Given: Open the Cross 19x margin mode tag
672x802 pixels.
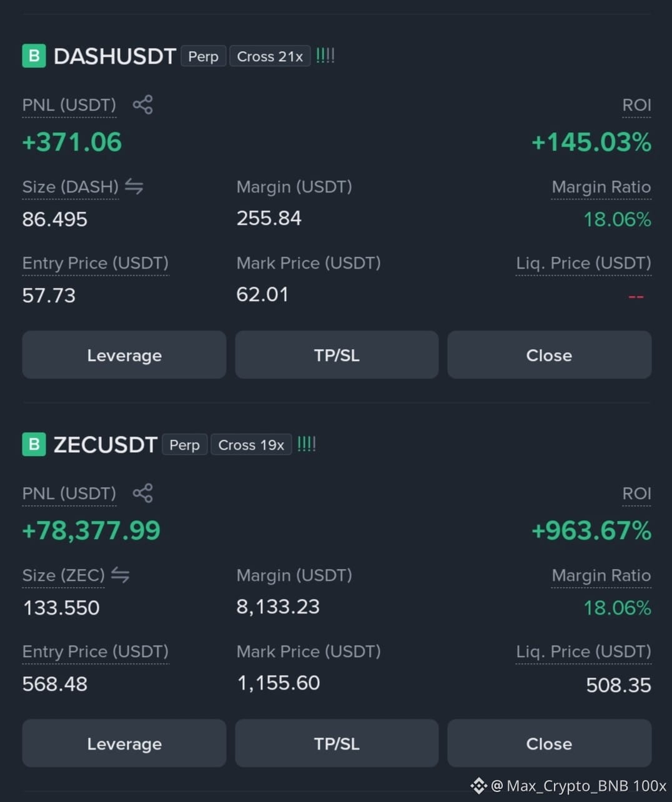Looking at the screenshot, I should click(251, 445).
